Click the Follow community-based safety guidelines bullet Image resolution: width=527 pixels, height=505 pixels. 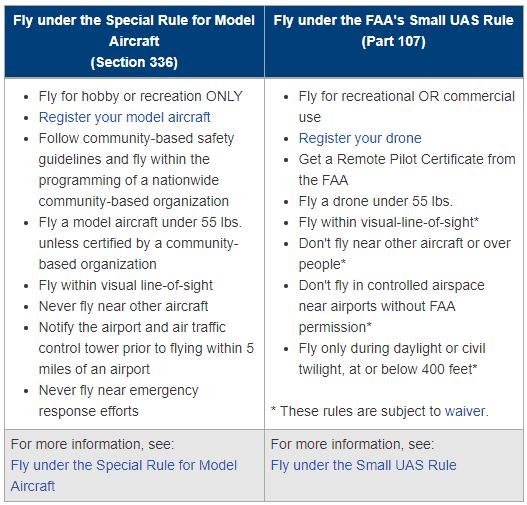(136, 170)
